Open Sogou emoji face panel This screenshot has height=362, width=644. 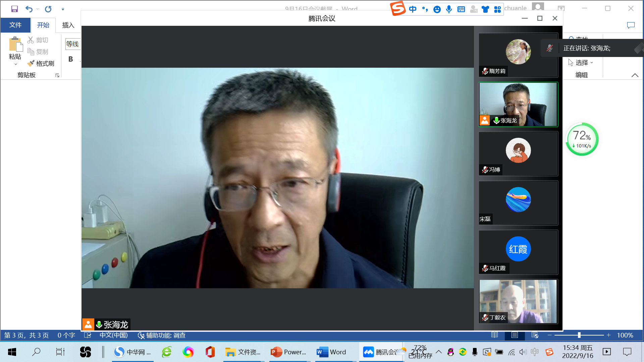pyautogui.click(x=437, y=9)
